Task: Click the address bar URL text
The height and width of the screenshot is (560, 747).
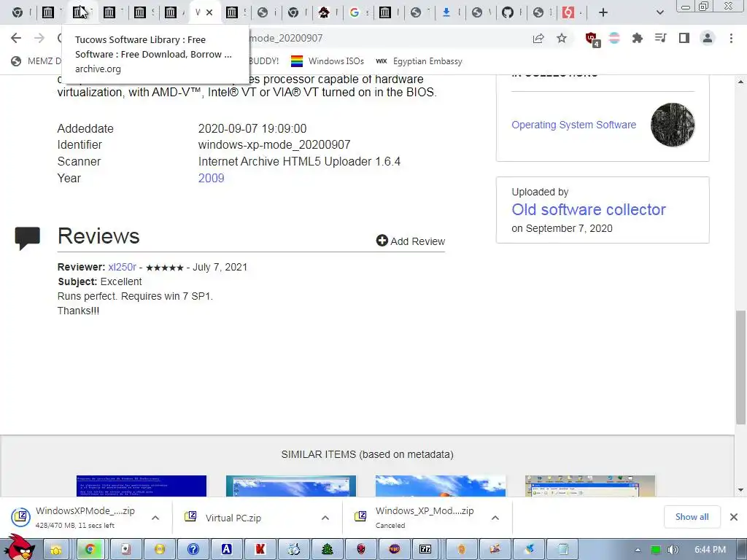Action: pyautogui.click(x=286, y=38)
